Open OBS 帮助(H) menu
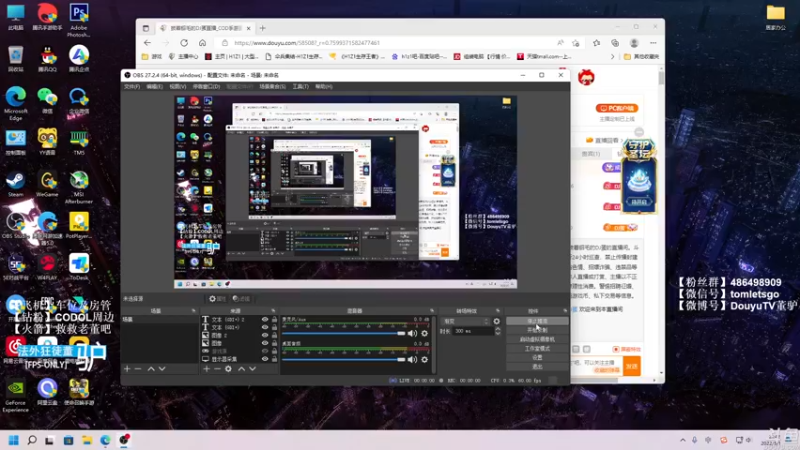Viewport: 800px width, 450px height. click(x=323, y=87)
